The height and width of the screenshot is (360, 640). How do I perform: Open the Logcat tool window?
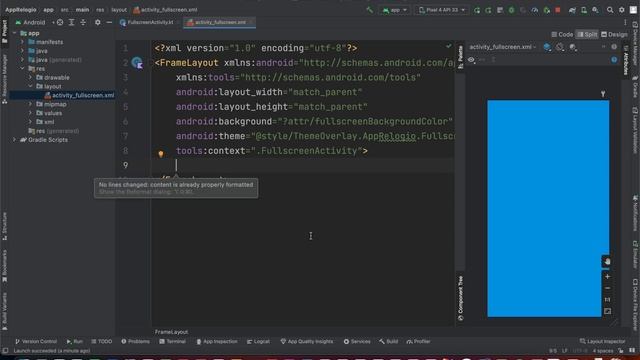pos(258,341)
